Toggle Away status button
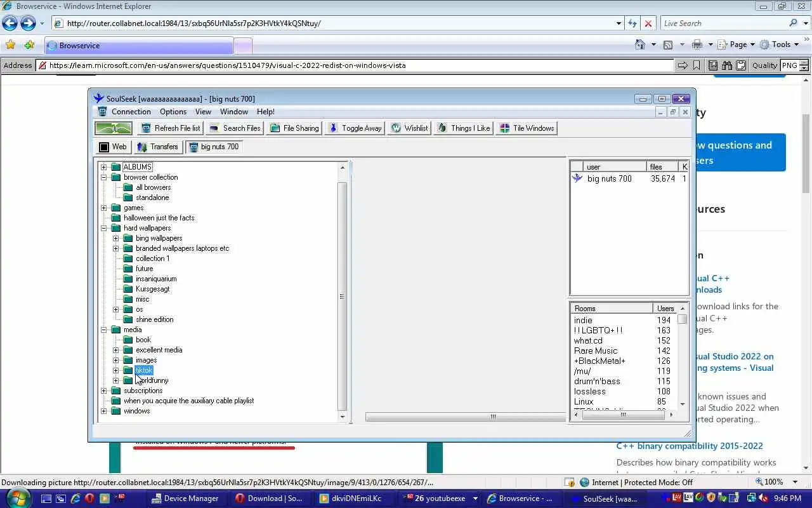The width and height of the screenshot is (812, 508). 355,128
